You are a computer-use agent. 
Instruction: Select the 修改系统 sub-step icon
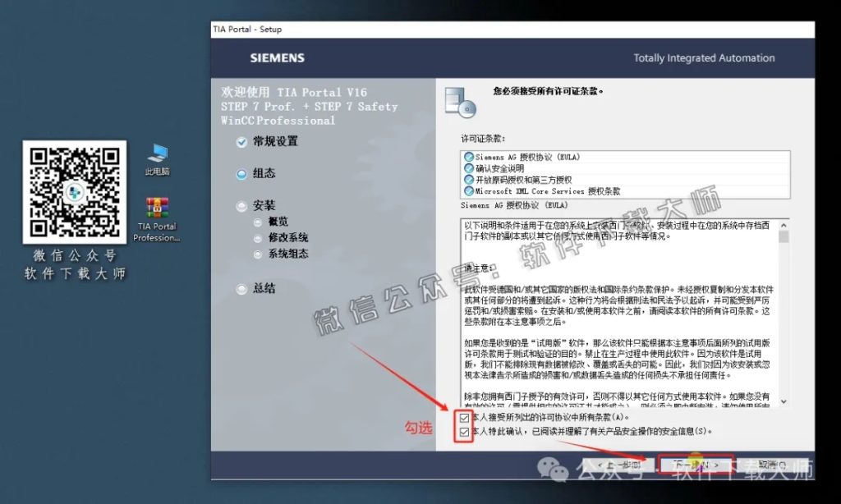tap(257, 237)
